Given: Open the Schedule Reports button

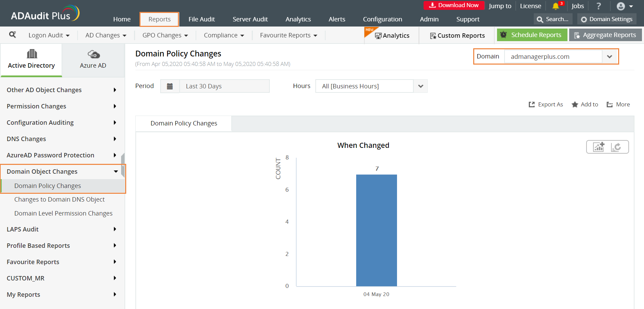Looking at the screenshot, I should pyautogui.click(x=532, y=35).
